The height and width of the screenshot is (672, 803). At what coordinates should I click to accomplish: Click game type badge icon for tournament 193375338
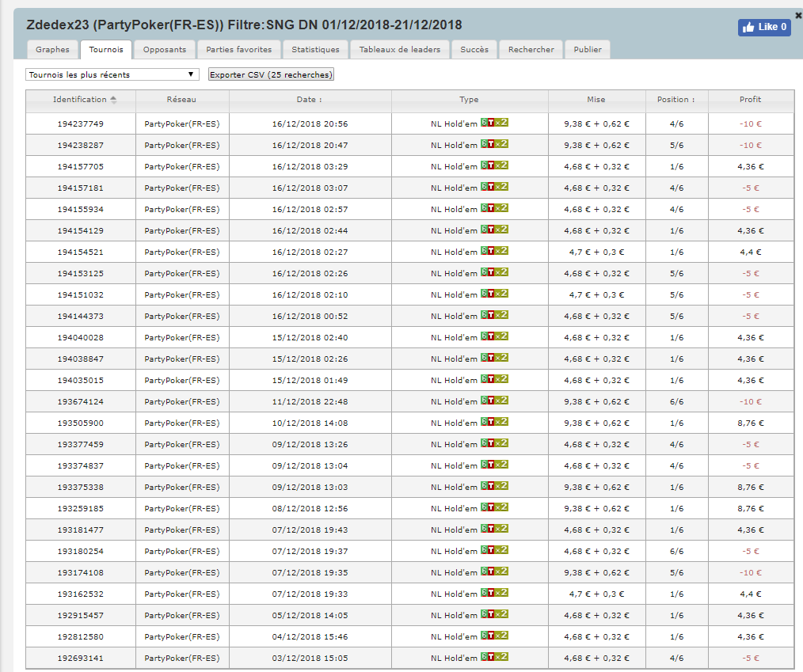click(494, 486)
